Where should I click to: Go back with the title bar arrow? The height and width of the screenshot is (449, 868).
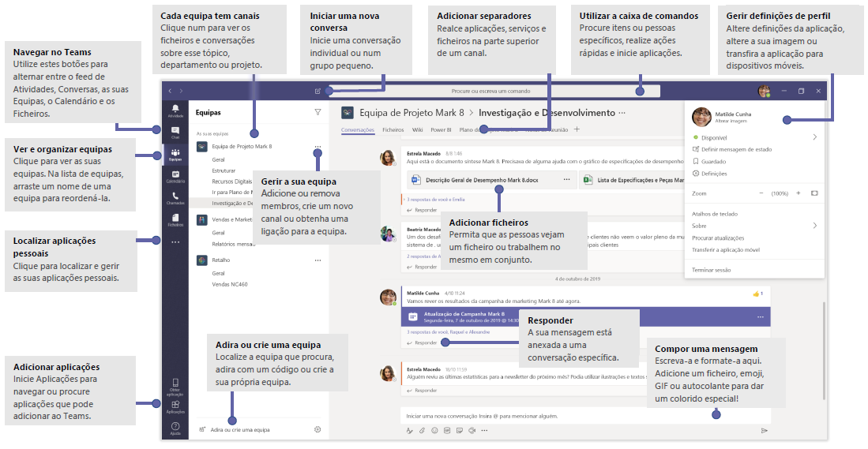point(170,91)
